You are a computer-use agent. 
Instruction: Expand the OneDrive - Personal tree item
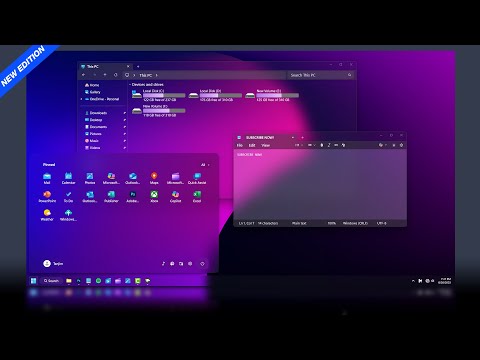(x=82, y=99)
